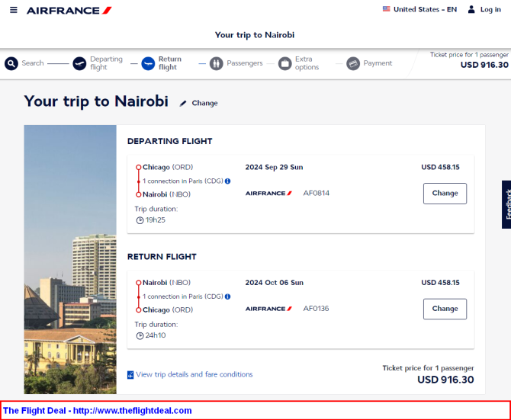
Task: Click Air France logo beside AF0136
Action: coord(268,309)
